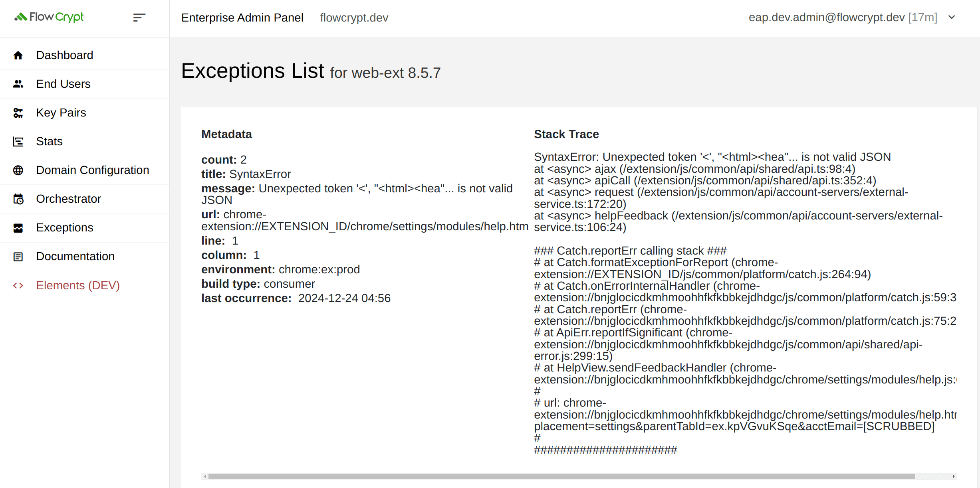Screen dimensions: 980x488
Task: Click the Exceptions menu item
Action: (x=65, y=227)
